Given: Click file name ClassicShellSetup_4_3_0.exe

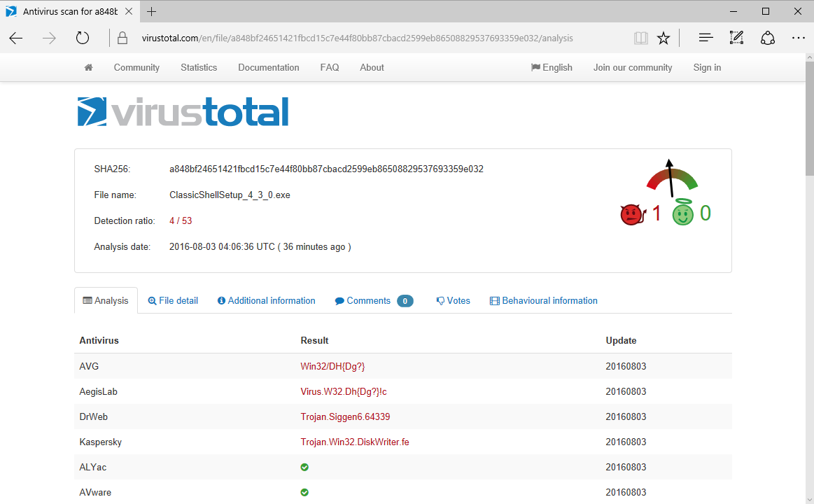Looking at the screenshot, I should pyautogui.click(x=230, y=195).
